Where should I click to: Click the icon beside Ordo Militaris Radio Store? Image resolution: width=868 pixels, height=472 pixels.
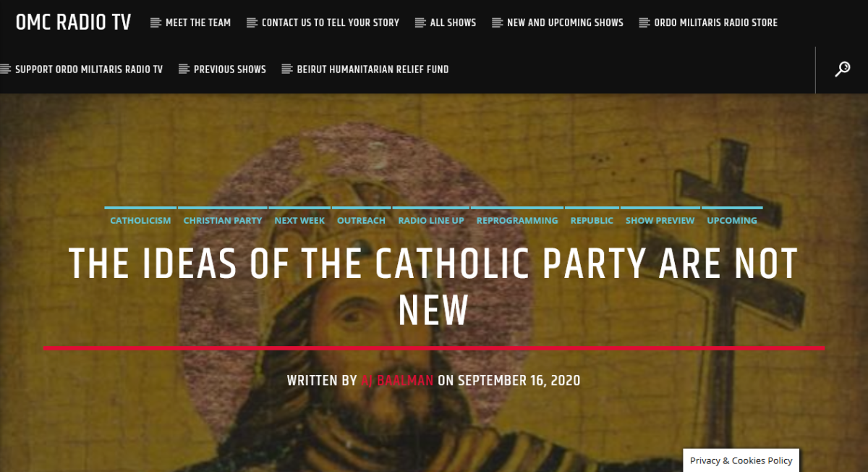coord(644,22)
